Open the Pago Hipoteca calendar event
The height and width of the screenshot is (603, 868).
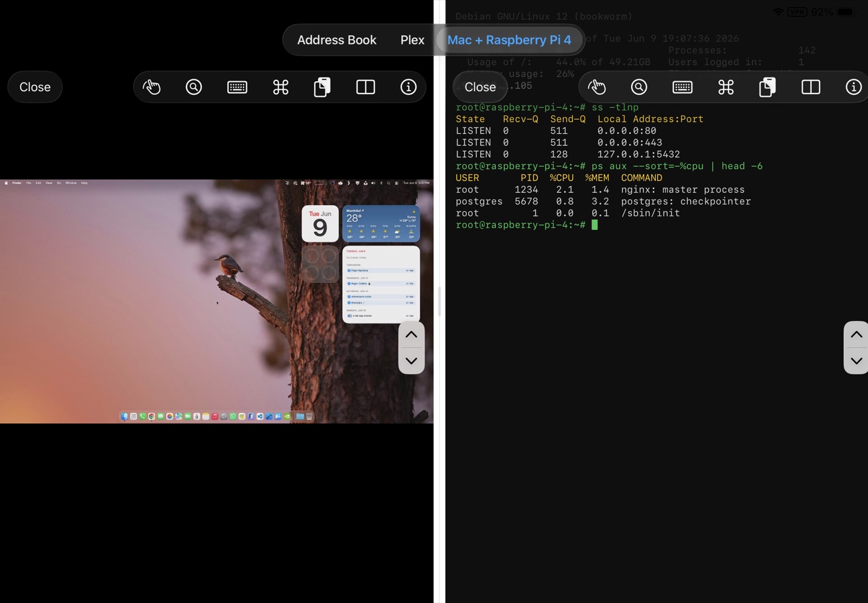point(381,270)
